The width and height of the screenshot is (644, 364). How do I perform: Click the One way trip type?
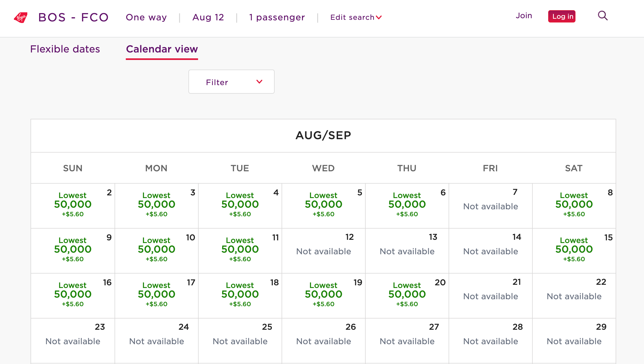pos(146,17)
